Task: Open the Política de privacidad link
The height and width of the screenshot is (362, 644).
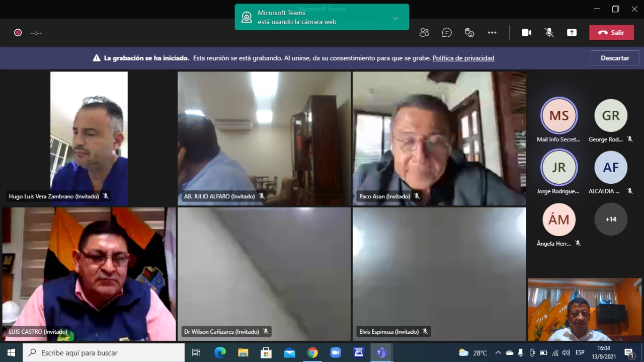Action: coord(463,58)
